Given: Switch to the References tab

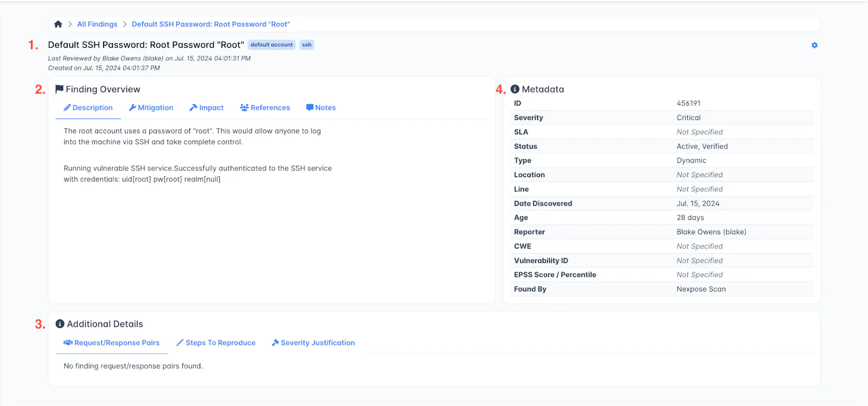Looking at the screenshot, I should 265,108.
